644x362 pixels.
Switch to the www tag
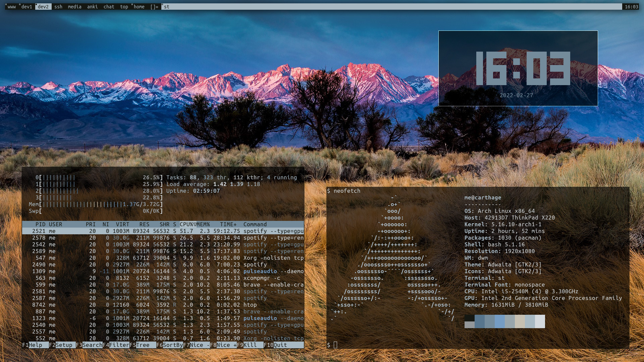[12, 7]
